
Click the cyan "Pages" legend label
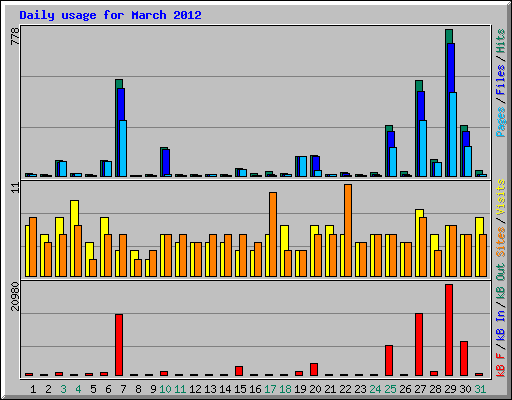tap(500, 122)
